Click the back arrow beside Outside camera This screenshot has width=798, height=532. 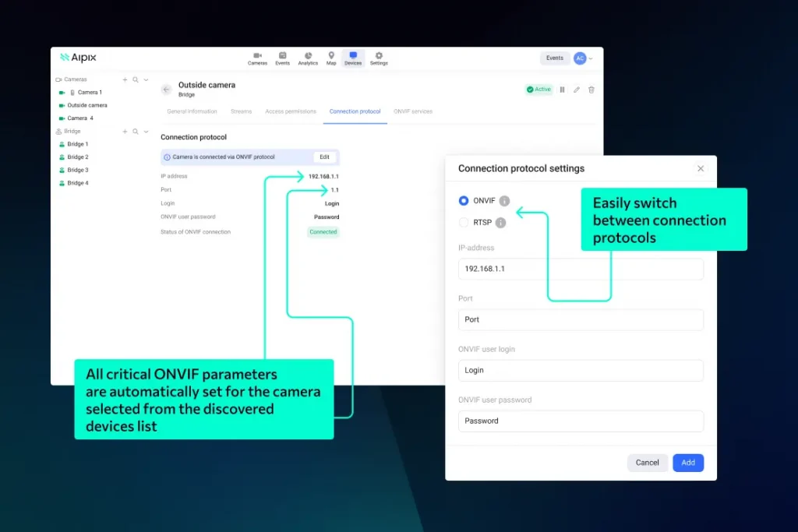tap(166, 90)
